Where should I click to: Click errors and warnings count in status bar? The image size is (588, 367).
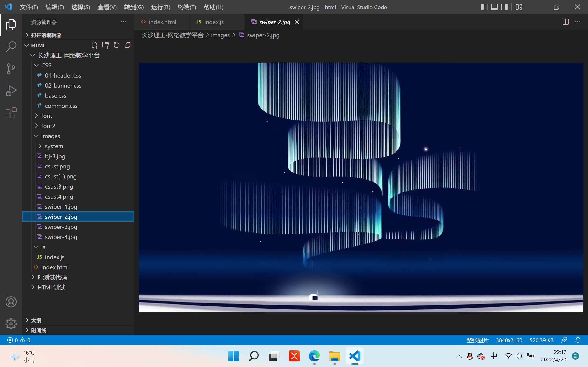[x=19, y=340]
